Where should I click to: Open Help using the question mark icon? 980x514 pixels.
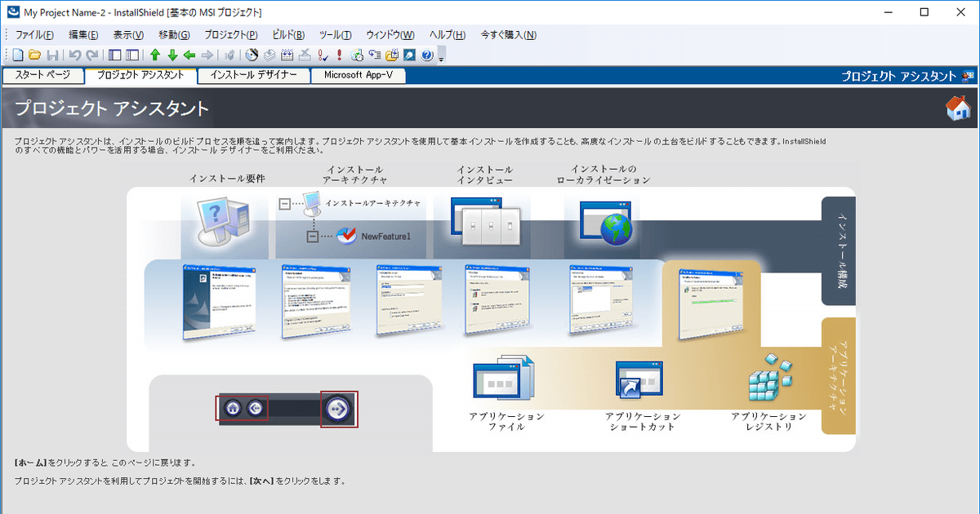[x=426, y=55]
